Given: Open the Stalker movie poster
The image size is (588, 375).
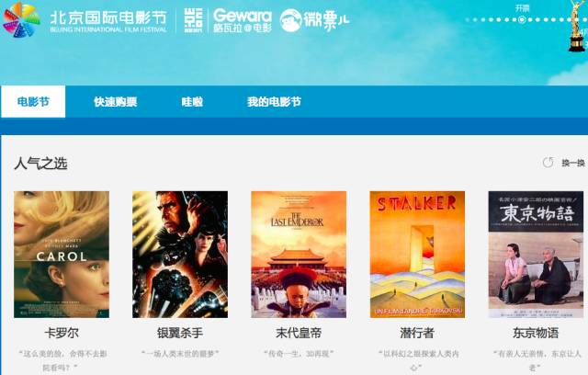Looking at the screenshot, I should [417, 255].
